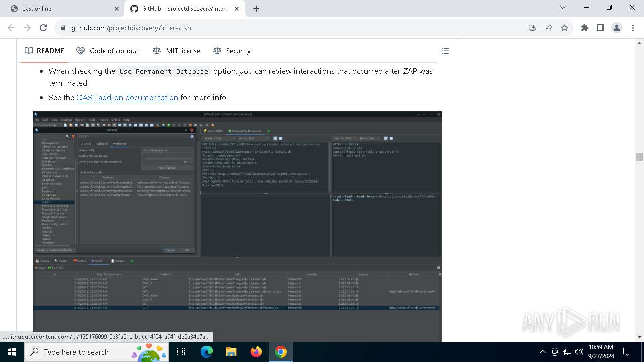The image size is (644, 362).
Task: Expand tab search dropdown arrow
Action: tap(563, 8)
